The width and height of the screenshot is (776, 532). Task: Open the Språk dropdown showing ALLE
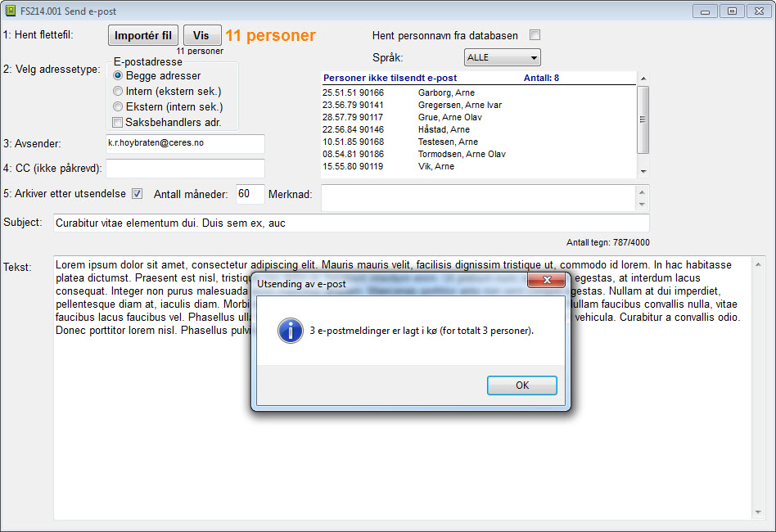click(502, 57)
